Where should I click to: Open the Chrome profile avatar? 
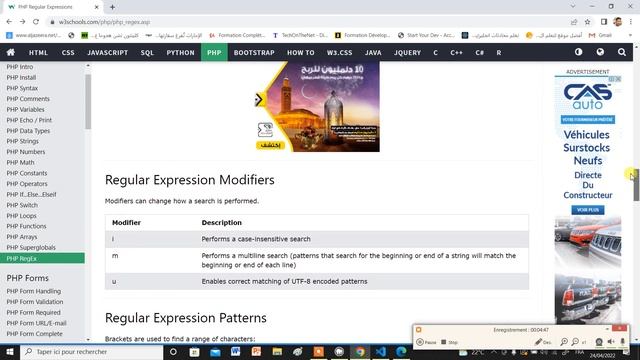(x=618, y=22)
